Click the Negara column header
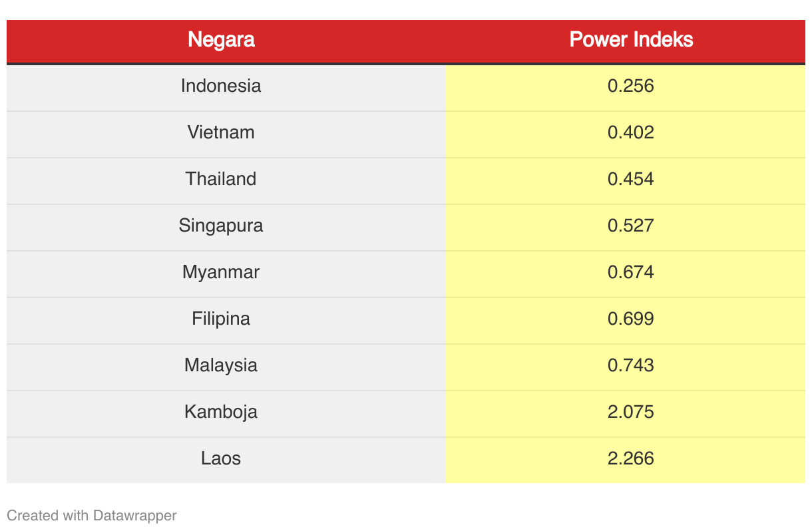Image resolution: width=812 pixels, height=531 pixels. [221, 40]
